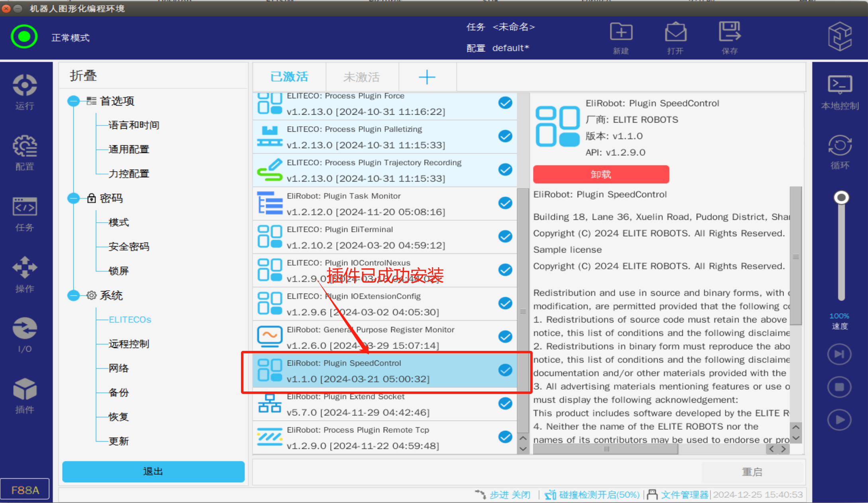Click the Plugin Extend Socket icon
This screenshot has width=868, height=503.
click(x=270, y=403)
